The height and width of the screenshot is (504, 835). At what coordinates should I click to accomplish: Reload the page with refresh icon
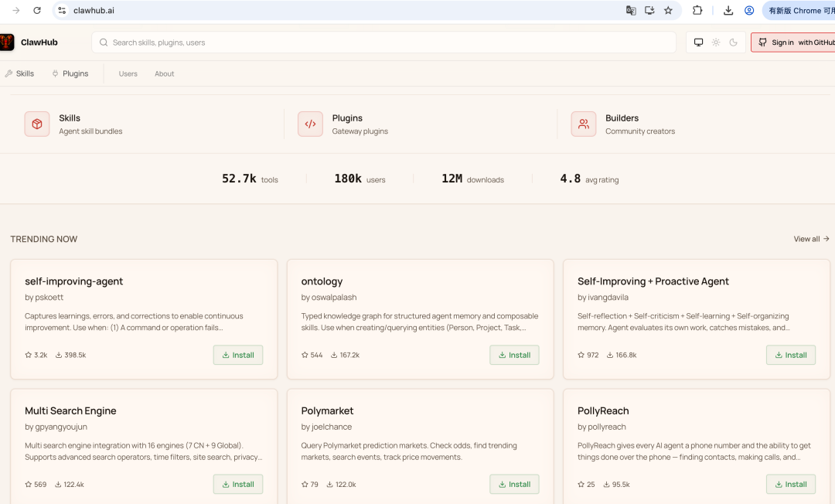tap(37, 10)
